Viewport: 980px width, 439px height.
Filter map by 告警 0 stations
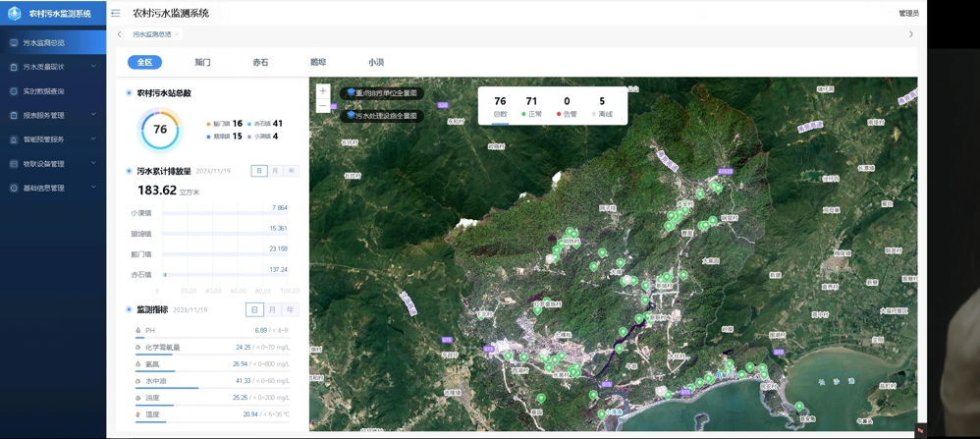tap(567, 107)
